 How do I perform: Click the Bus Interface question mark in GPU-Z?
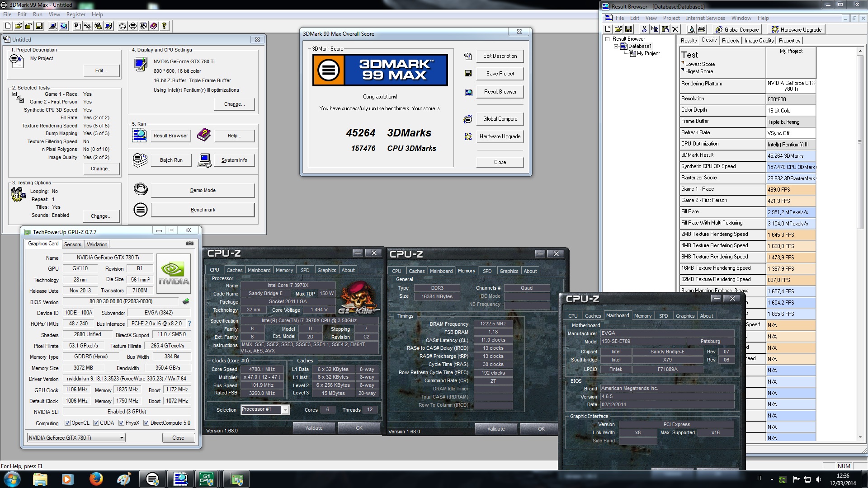(189, 324)
